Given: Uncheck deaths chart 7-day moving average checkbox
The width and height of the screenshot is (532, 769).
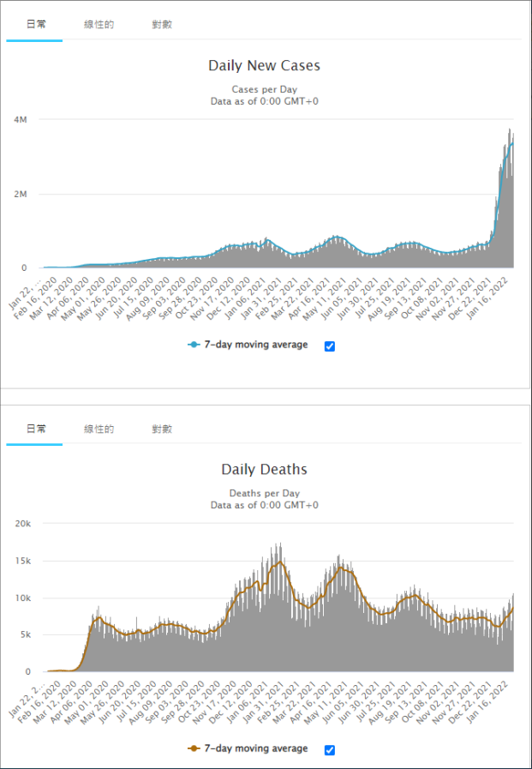Looking at the screenshot, I should pyautogui.click(x=330, y=749).
